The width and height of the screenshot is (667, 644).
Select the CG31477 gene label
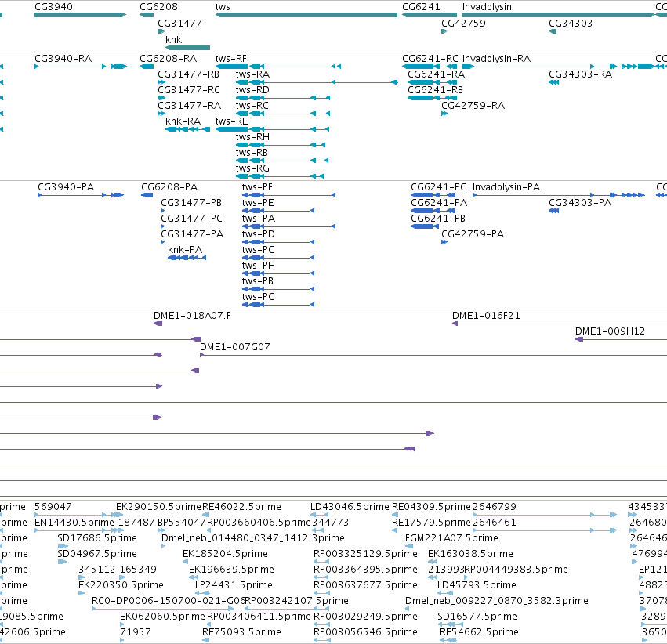pyautogui.click(x=179, y=23)
